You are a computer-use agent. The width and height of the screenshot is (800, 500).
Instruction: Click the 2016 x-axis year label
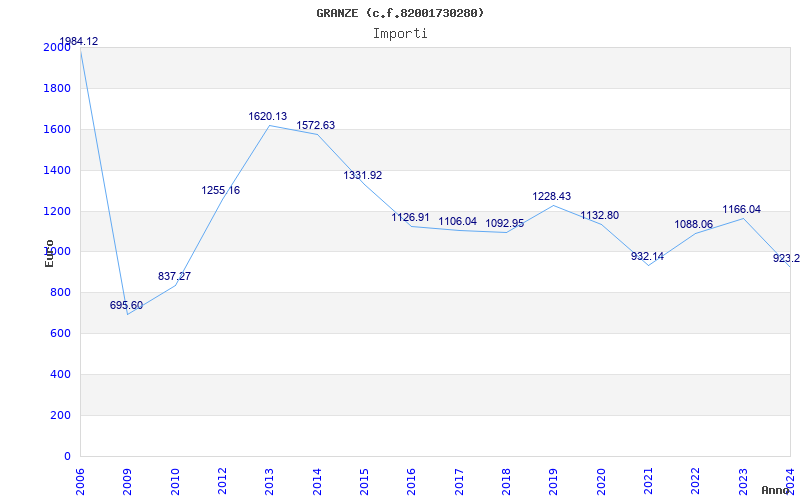click(411, 482)
